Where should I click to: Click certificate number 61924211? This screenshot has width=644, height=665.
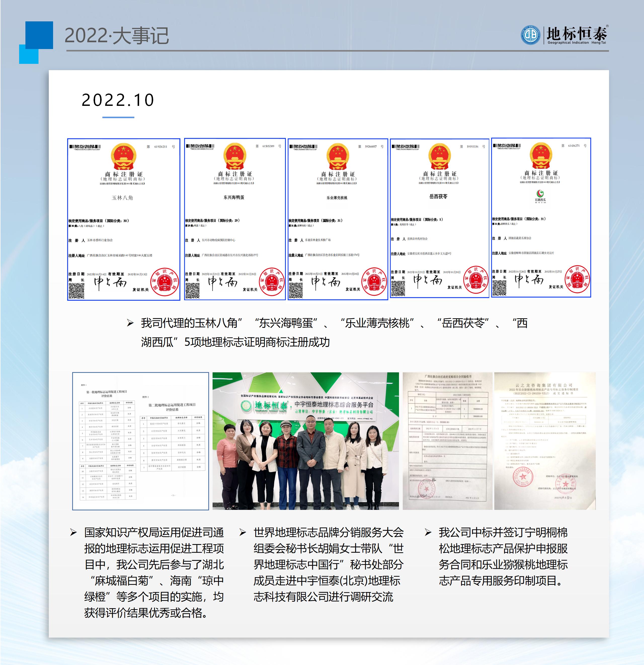click(x=160, y=147)
